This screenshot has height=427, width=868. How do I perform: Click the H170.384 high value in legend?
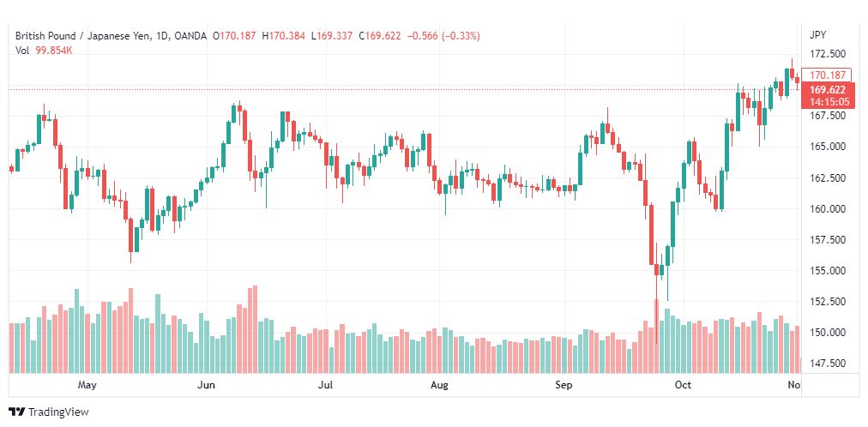click(x=283, y=36)
